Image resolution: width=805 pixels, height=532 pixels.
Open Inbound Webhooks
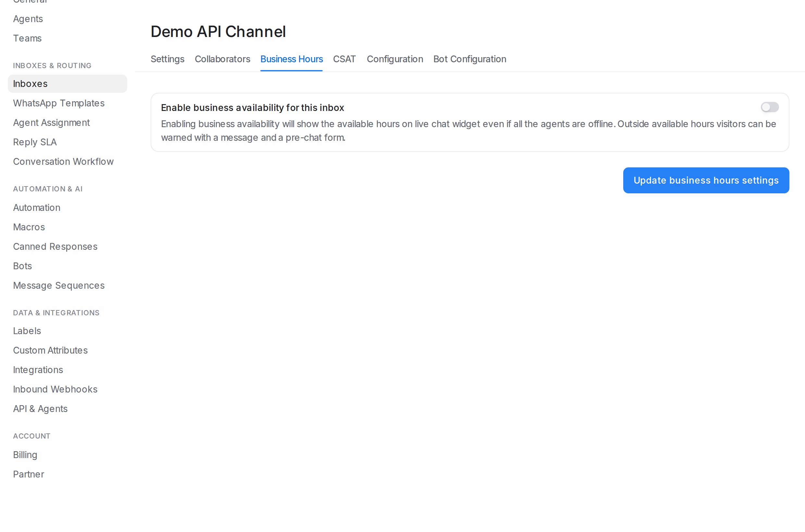coord(55,390)
